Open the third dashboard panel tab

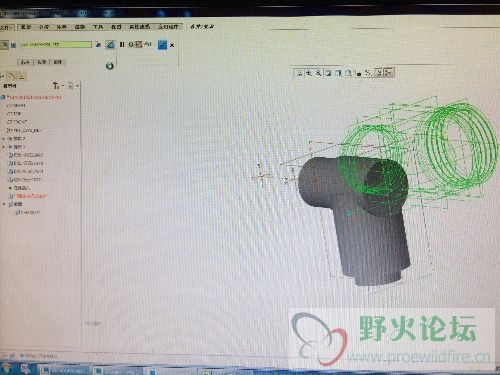point(57,62)
